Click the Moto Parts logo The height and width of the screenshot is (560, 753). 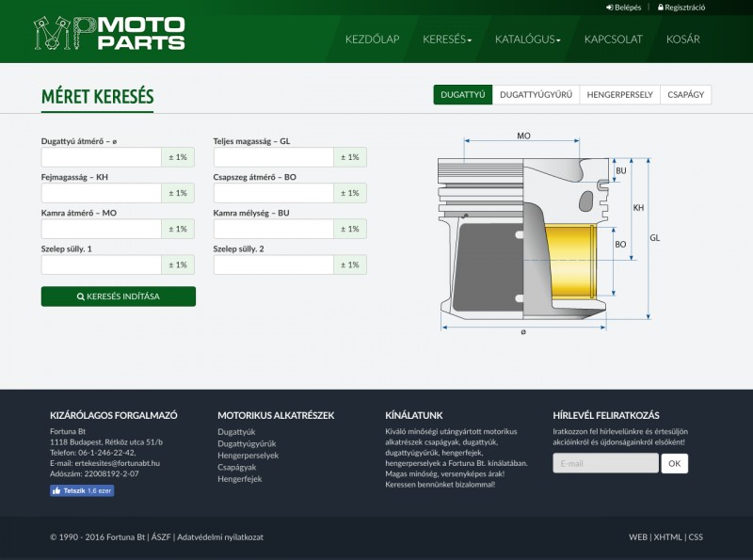point(108,33)
